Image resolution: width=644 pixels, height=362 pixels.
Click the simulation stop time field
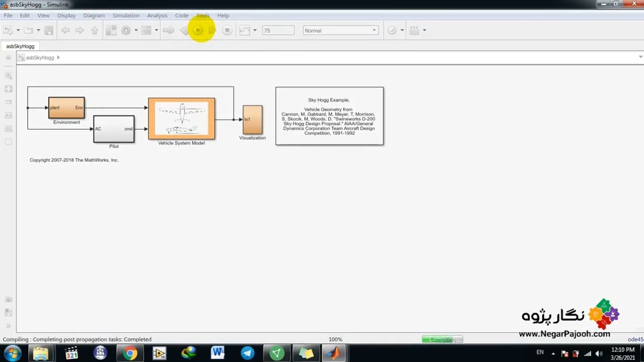click(278, 31)
